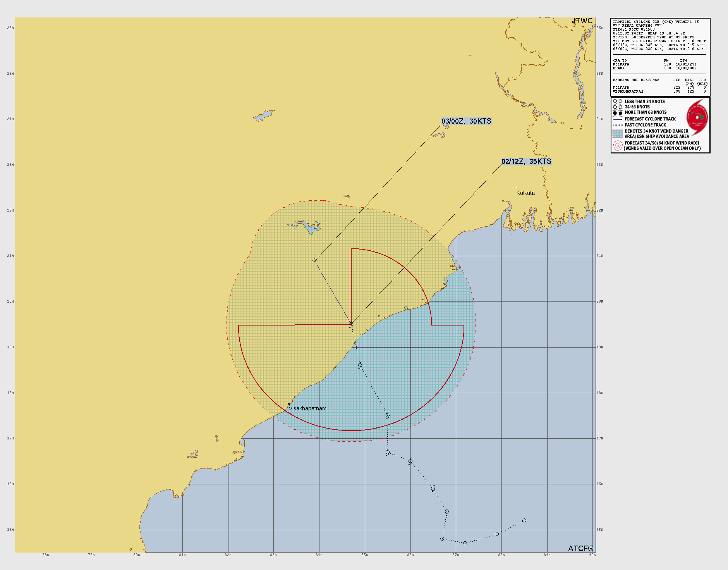The height and width of the screenshot is (570, 728).
Task: Click the 'Bearing and Distance' table heading
Action: [636, 80]
